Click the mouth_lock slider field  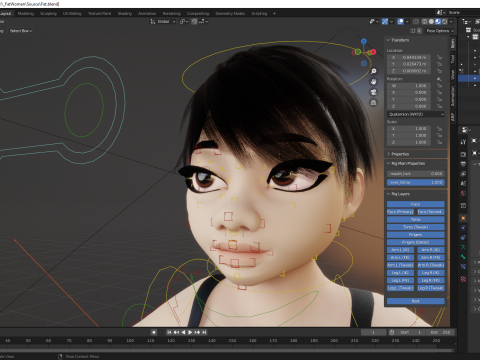click(x=416, y=174)
